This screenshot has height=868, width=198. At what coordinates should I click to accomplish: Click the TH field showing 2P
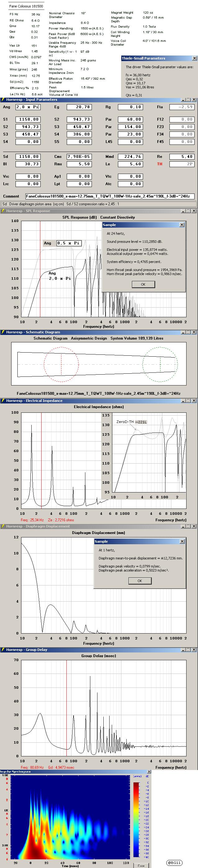click(182, 164)
